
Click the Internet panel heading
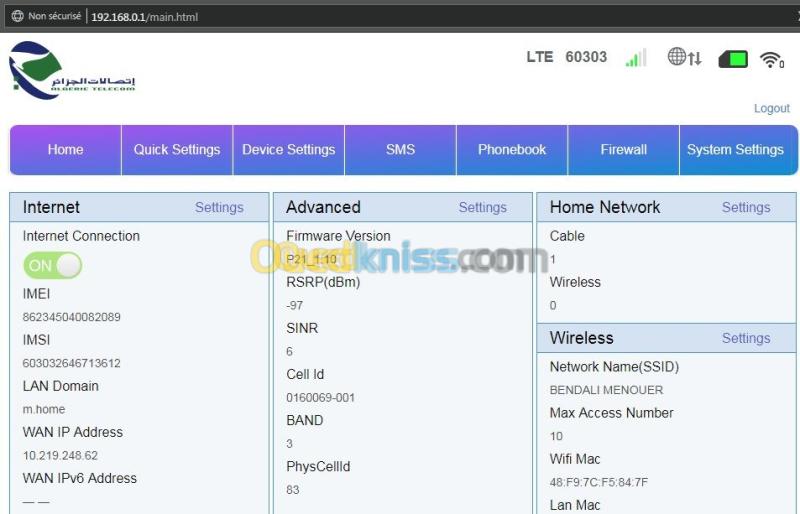tap(51, 207)
